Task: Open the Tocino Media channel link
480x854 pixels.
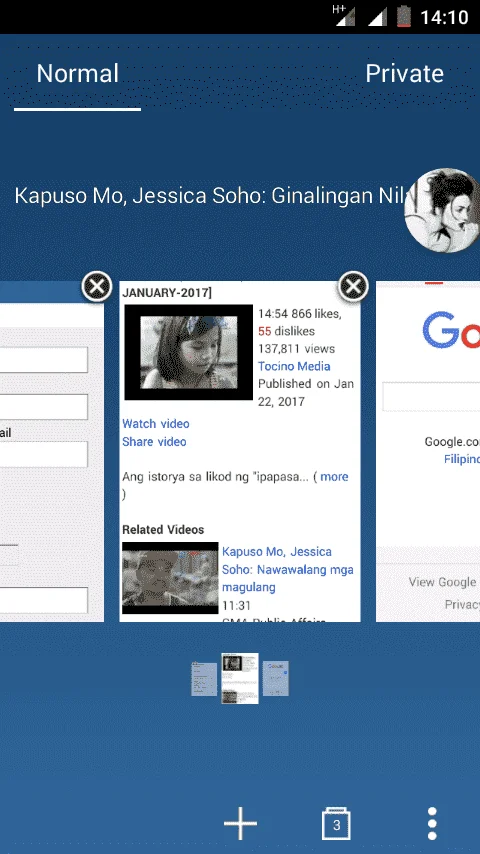Action: pyautogui.click(x=294, y=366)
